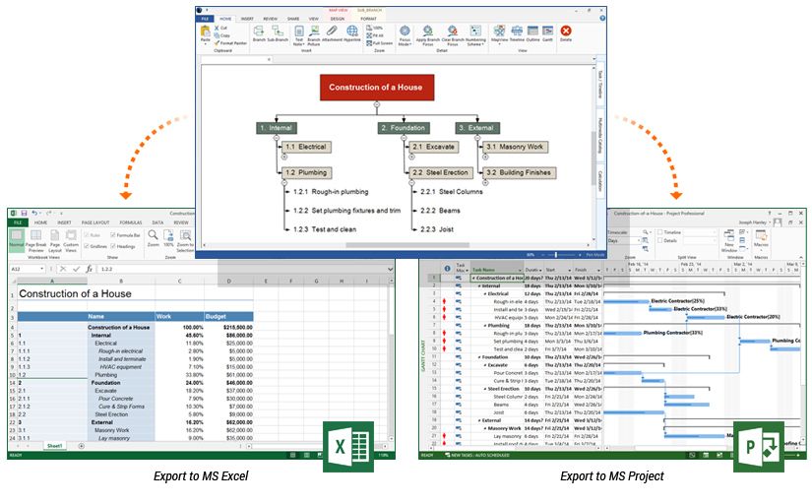The height and width of the screenshot is (504, 812).
Task: Collapse the Construction of a House root node
Action: point(377,104)
